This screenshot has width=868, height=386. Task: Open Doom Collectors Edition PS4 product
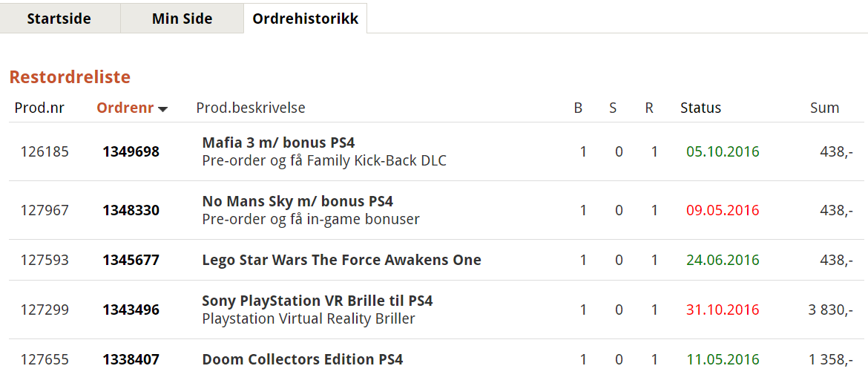[303, 360]
